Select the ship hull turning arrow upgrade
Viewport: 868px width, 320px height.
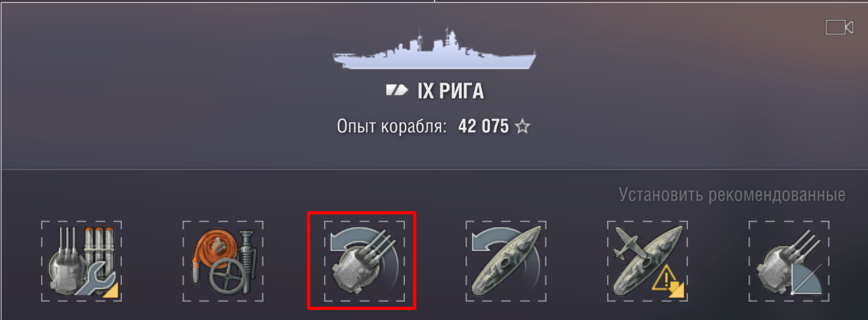coord(506,261)
